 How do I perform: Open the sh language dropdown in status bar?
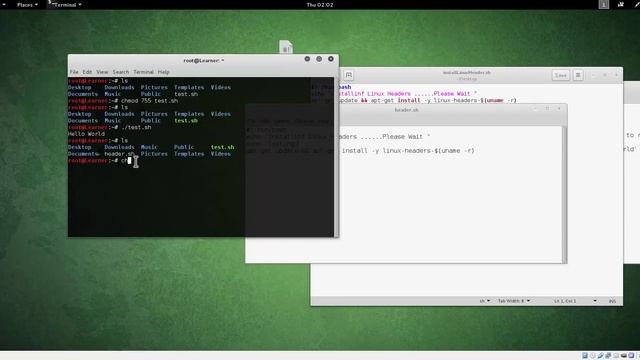pyautogui.click(x=484, y=301)
